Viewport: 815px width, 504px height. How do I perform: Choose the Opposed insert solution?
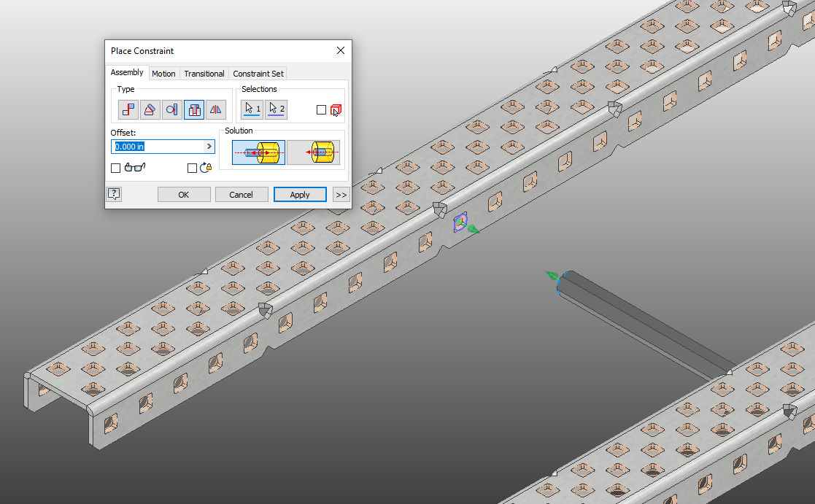pos(258,152)
